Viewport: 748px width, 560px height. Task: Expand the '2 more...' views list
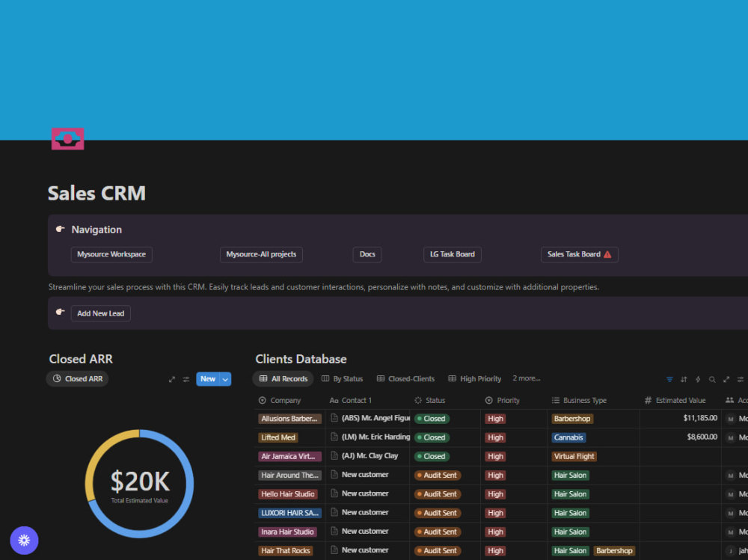pyautogui.click(x=526, y=378)
